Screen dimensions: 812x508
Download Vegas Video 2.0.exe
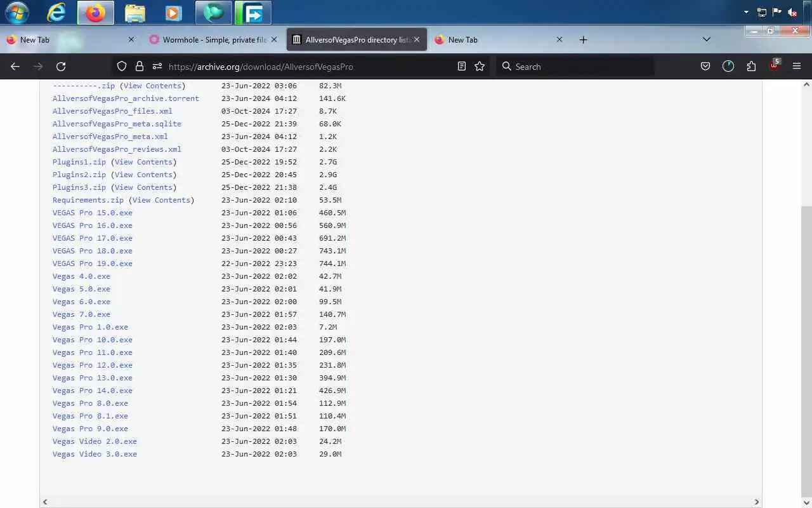click(95, 441)
